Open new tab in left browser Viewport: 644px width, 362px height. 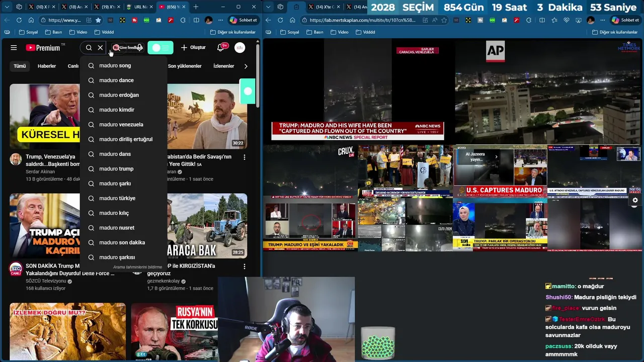(x=196, y=7)
